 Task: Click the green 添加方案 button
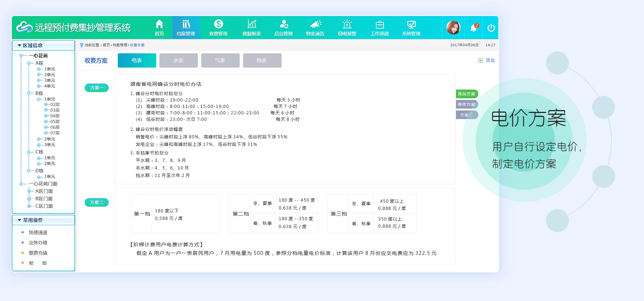[x=466, y=94]
